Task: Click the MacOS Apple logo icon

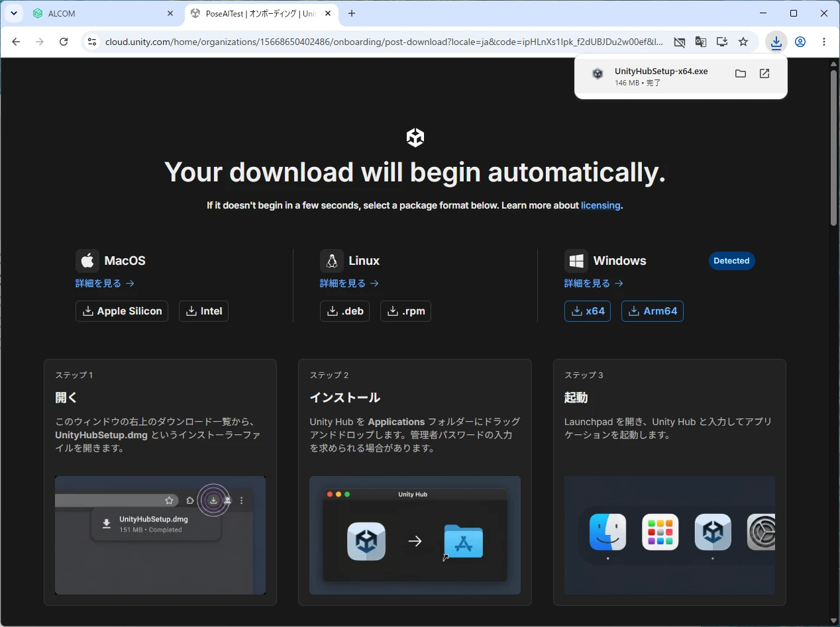Action: click(87, 261)
